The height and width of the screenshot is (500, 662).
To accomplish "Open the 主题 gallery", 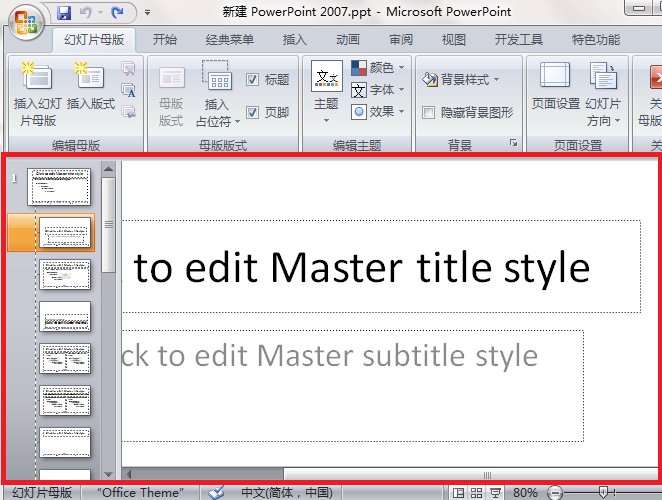I will [x=326, y=92].
